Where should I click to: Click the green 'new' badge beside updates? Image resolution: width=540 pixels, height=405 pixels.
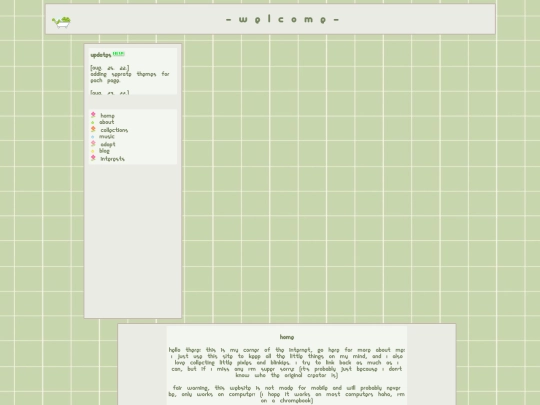[x=118, y=54]
